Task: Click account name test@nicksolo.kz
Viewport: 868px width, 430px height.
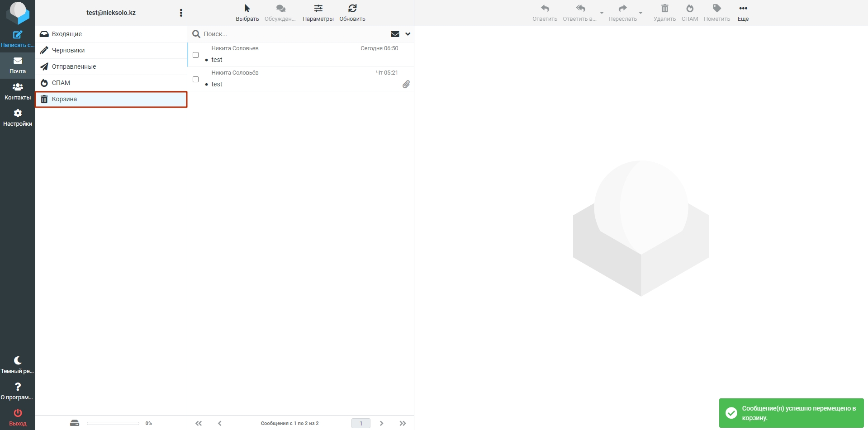Action: (x=111, y=13)
